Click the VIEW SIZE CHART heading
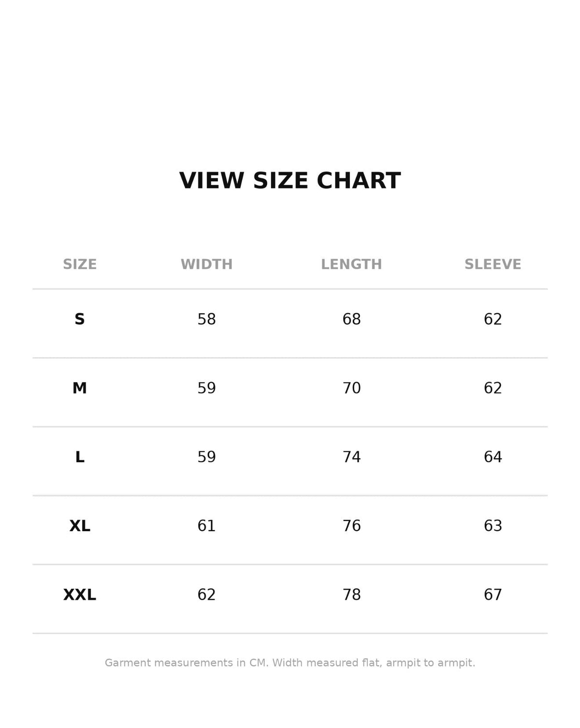The width and height of the screenshot is (580, 728). [x=290, y=181]
